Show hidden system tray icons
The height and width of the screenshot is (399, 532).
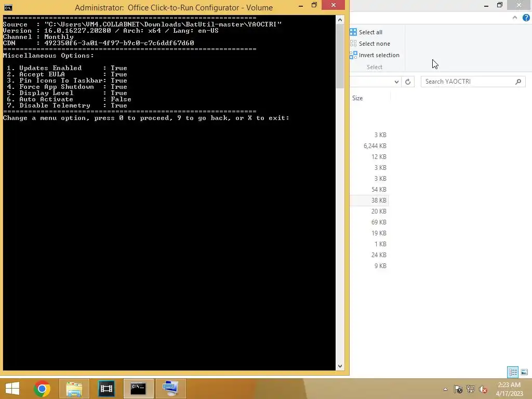(445, 389)
